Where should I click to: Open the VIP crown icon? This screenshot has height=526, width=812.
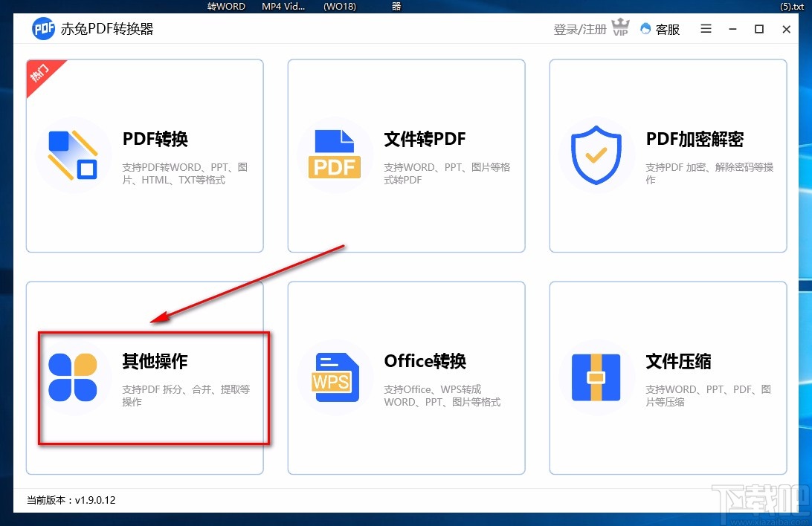pyautogui.click(x=620, y=27)
